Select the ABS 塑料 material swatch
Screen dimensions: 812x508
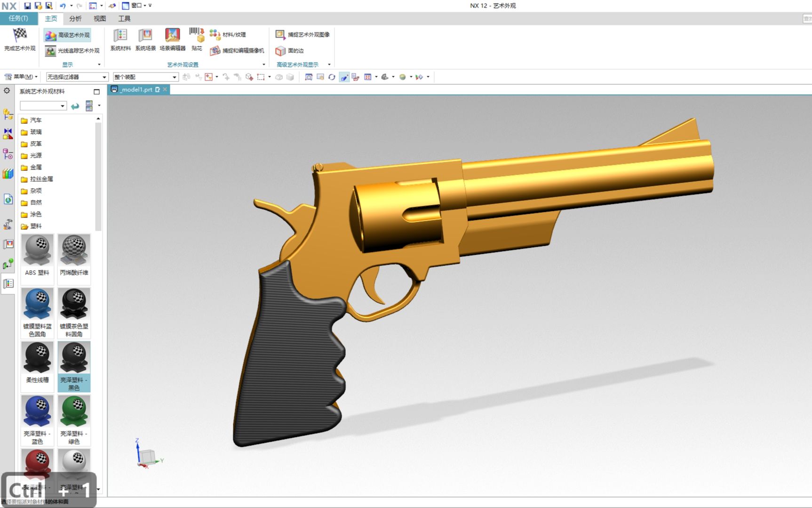pos(37,258)
